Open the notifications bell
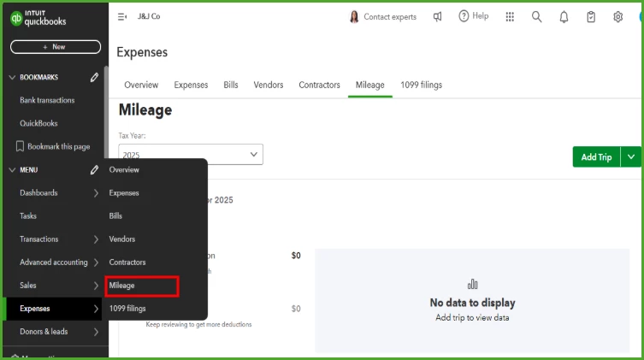 click(x=564, y=17)
